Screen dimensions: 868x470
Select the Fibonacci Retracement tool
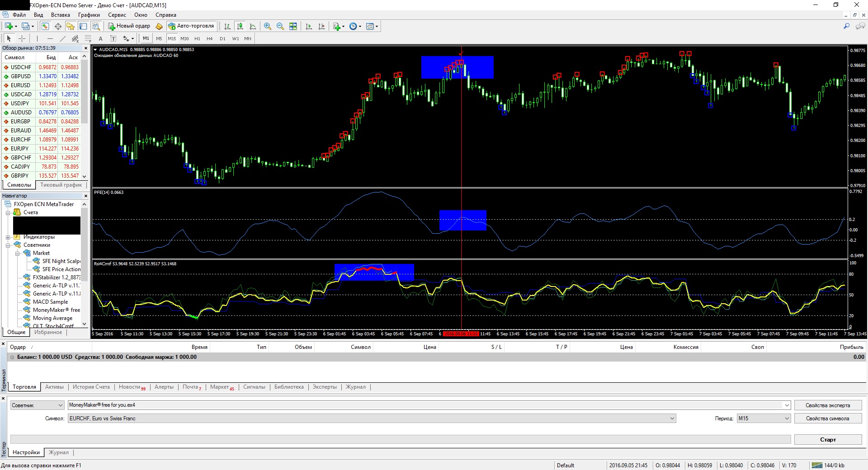pos(88,38)
